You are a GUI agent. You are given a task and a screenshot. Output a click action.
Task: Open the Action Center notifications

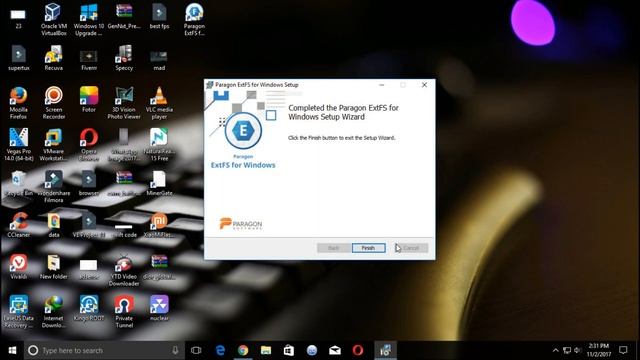click(x=623, y=350)
